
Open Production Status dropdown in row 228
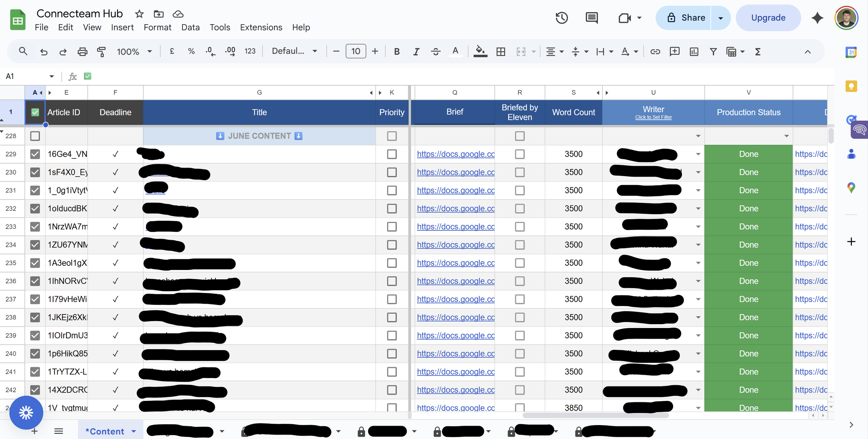[786, 136]
